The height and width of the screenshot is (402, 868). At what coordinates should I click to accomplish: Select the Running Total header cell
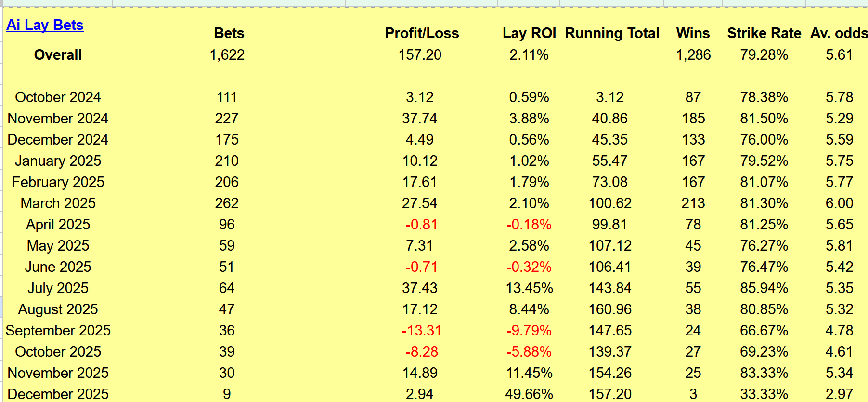point(611,33)
